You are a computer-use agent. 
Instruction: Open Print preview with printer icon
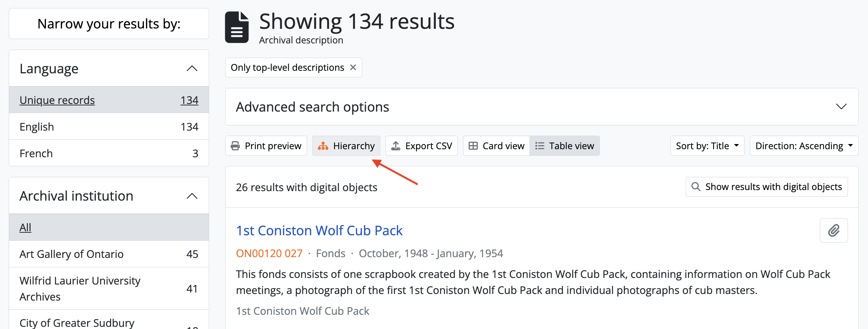tap(266, 146)
